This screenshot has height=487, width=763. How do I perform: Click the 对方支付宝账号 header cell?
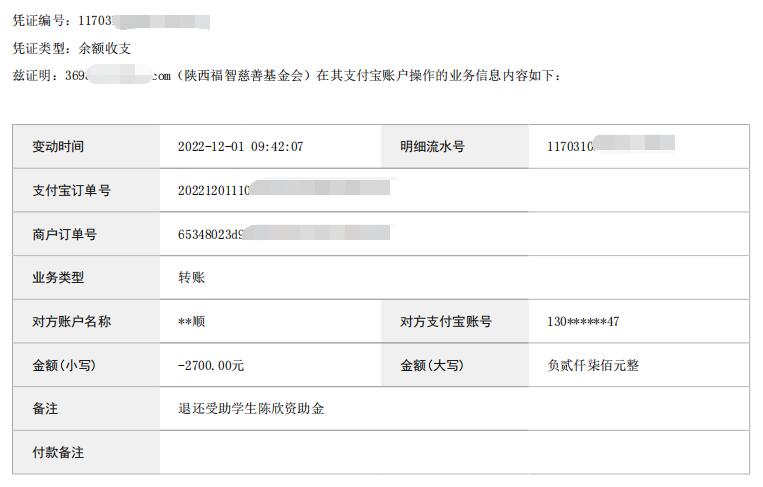point(454,322)
